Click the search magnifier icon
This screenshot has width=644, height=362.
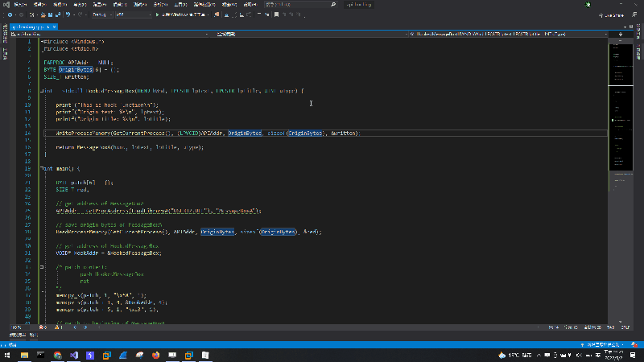coord(333,5)
